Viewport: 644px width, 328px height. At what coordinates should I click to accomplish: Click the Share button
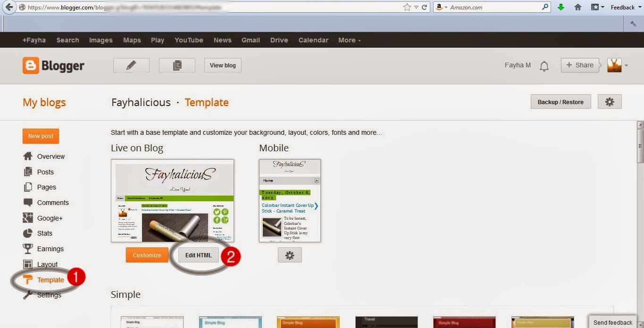[x=580, y=66]
